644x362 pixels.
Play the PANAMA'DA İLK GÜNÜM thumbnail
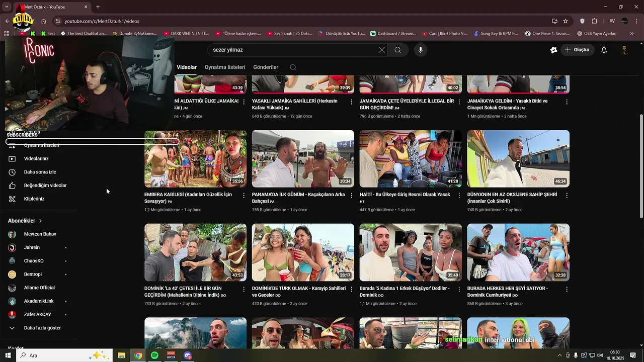[303, 159]
